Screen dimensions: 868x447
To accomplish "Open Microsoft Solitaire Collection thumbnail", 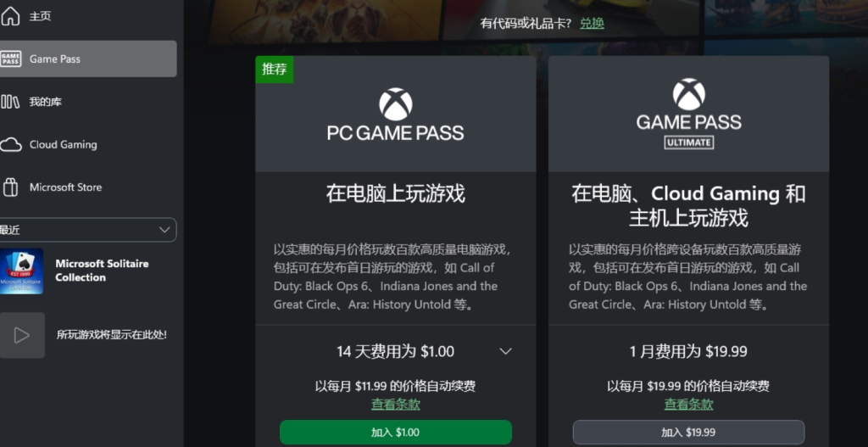I will pos(21,271).
